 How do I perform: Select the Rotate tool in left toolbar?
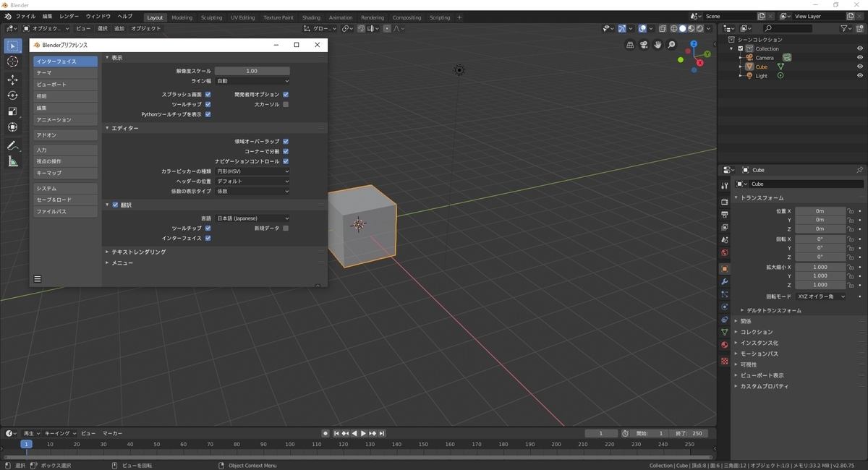tap(12, 95)
